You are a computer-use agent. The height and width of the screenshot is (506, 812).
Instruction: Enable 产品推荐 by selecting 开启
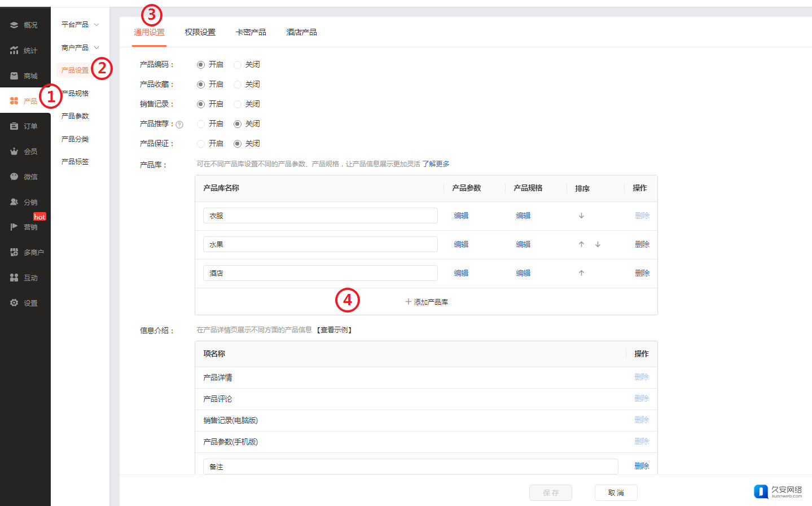201,124
